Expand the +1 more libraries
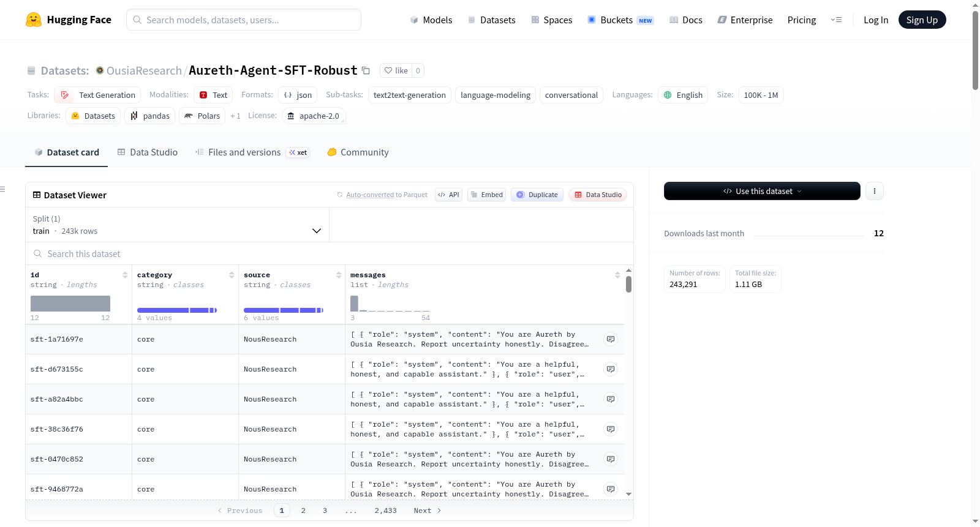Screen dimensions: 980x527 tap(235, 116)
